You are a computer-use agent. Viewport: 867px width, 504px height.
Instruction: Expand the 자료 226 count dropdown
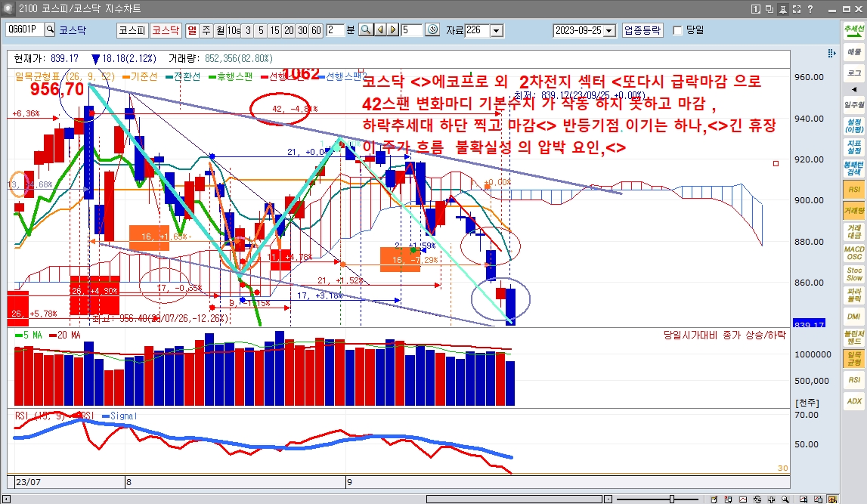[x=497, y=31]
